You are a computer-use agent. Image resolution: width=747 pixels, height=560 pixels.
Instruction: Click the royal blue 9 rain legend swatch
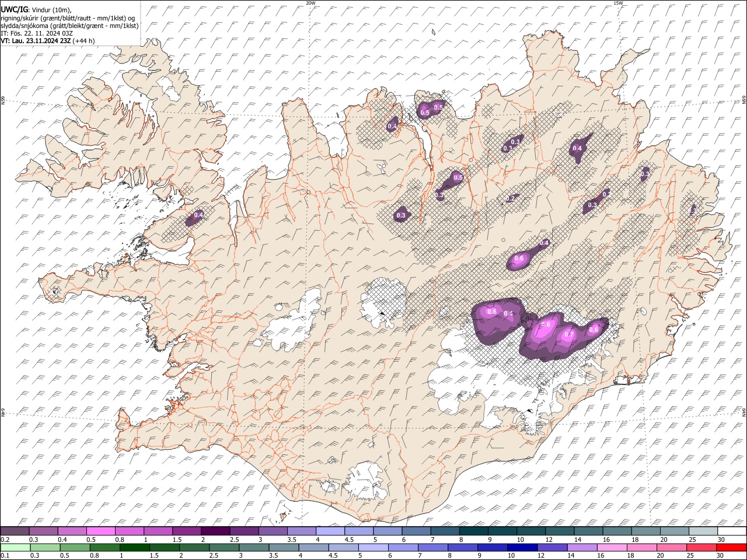493,547
